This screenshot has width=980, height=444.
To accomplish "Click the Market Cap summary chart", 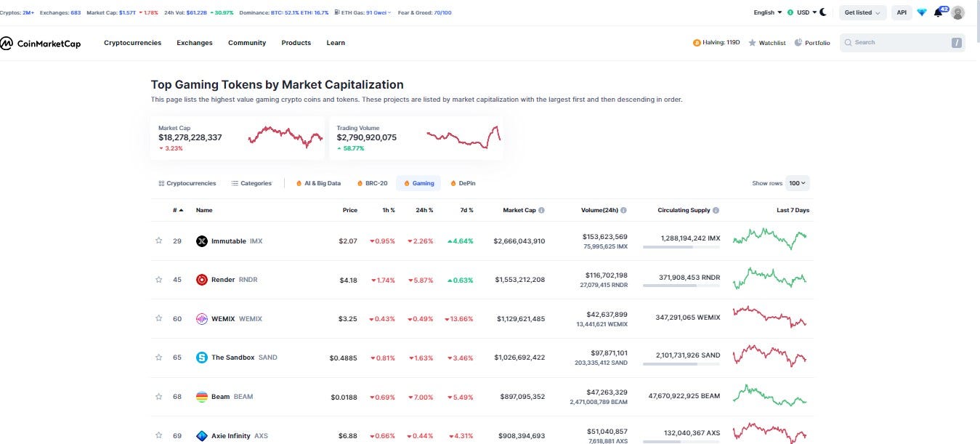I will (285, 137).
